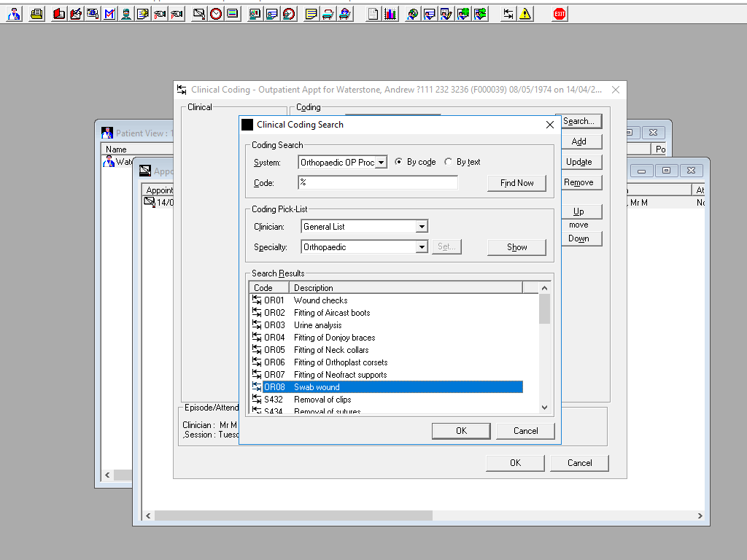Viewport: 747px width, 560px height.
Task: Cancel the Clinical Coding Search dialog
Action: click(x=525, y=431)
